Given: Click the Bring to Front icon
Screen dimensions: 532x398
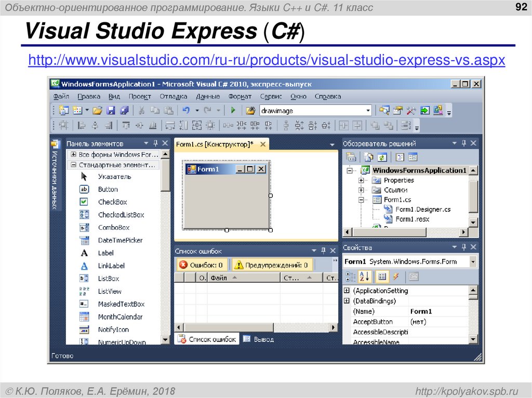Looking at the screenshot, I should 375,126.
